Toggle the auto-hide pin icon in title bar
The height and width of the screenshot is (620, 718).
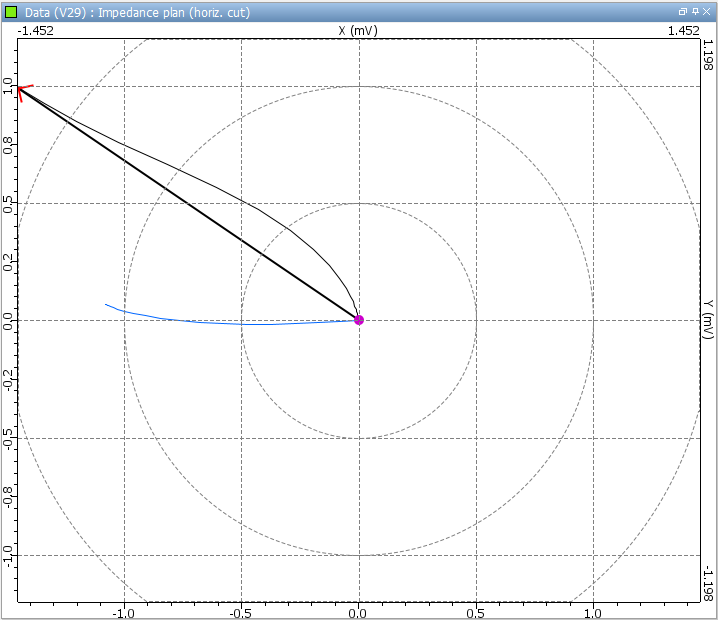(x=695, y=12)
